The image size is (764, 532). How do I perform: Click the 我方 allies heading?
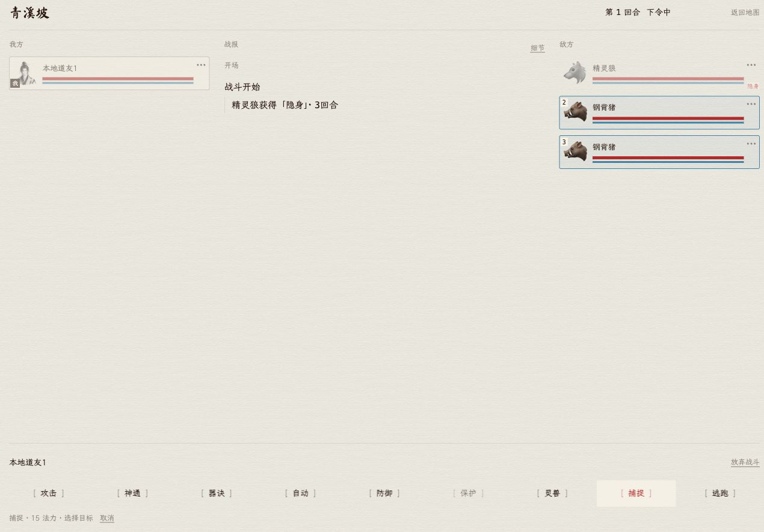coord(16,44)
